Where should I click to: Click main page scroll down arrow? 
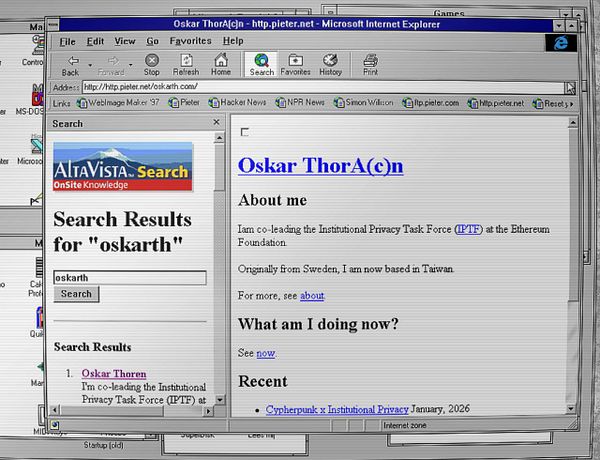point(571,408)
